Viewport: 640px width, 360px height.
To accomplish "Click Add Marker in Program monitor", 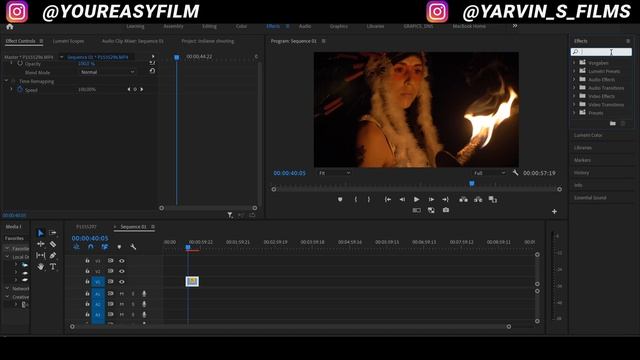I will (x=340, y=200).
